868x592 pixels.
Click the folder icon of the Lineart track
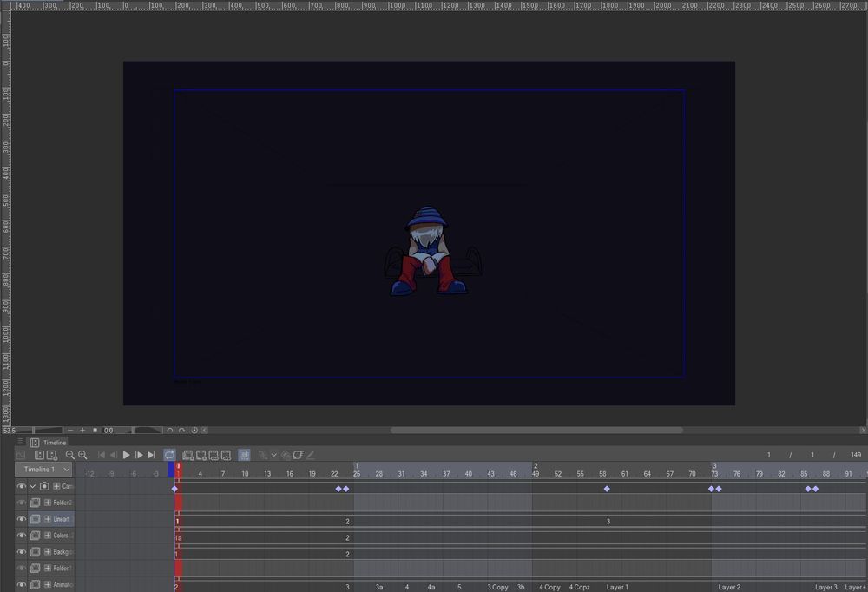35,519
